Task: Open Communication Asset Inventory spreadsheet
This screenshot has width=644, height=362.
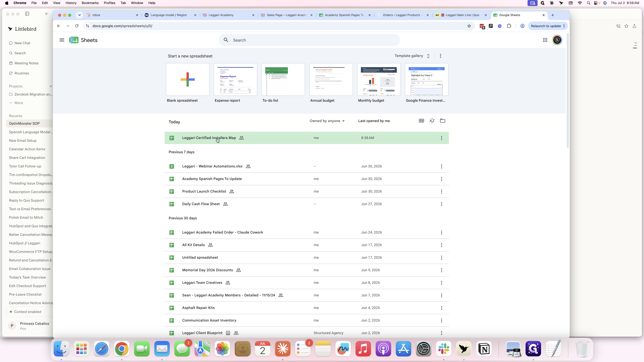Action: [307, 320]
